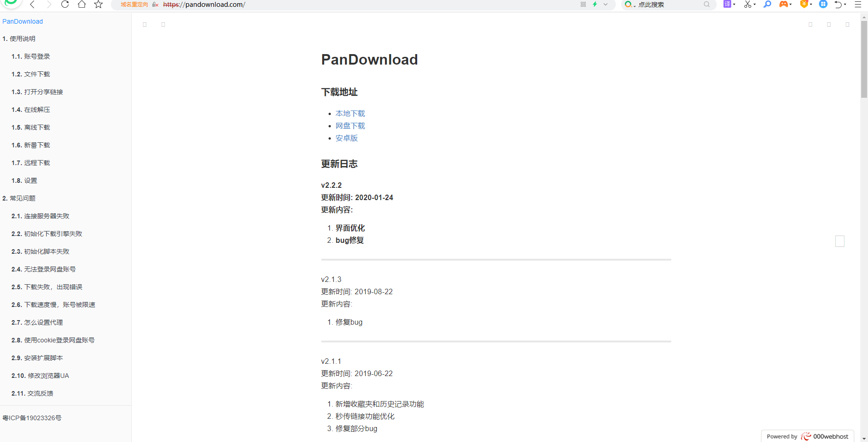Open 1.4. 在线解压 chapter
The width and height of the screenshot is (868, 442).
tap(31, 110)
